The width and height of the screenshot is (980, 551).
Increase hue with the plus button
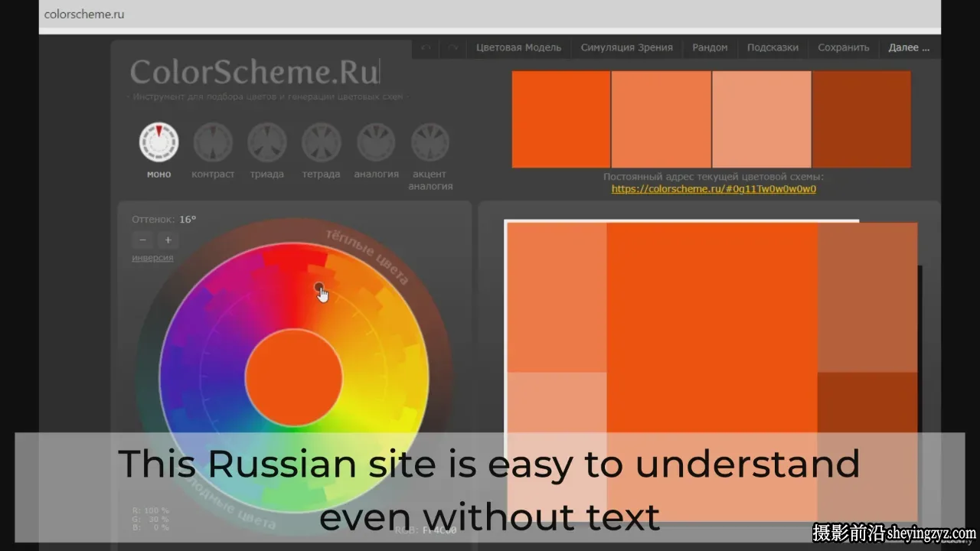tap(168, 240)
